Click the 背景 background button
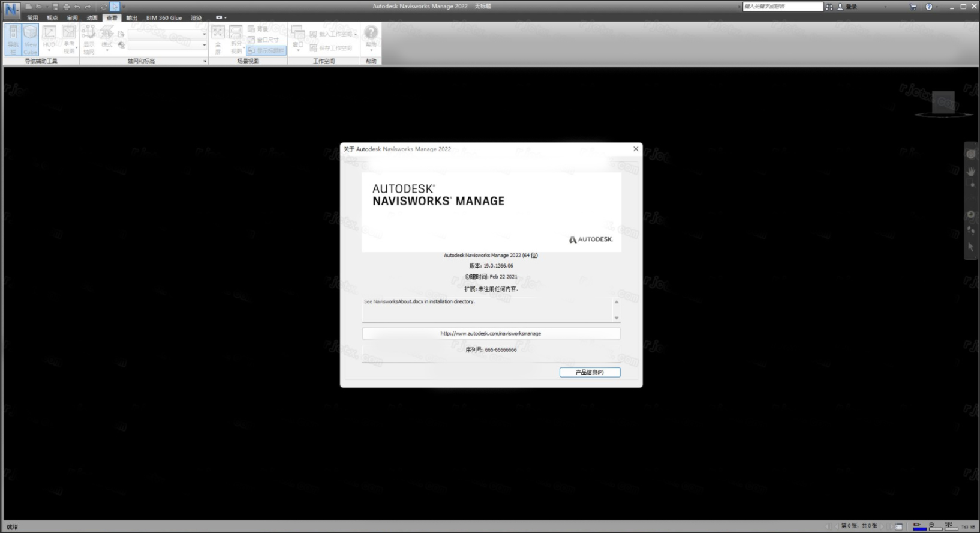This screenshot has width=980, height=533. (x=258, y=29)
